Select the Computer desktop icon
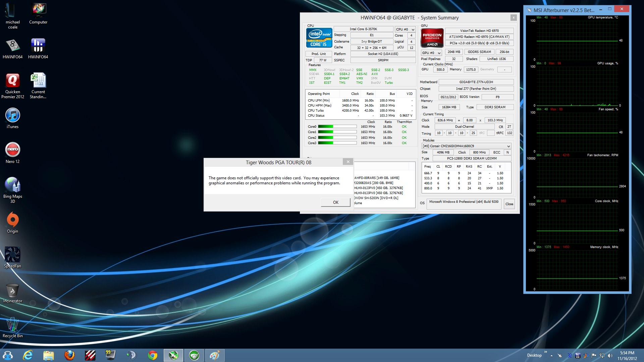The width and height of the screenshot is (644, 362). 38,13
